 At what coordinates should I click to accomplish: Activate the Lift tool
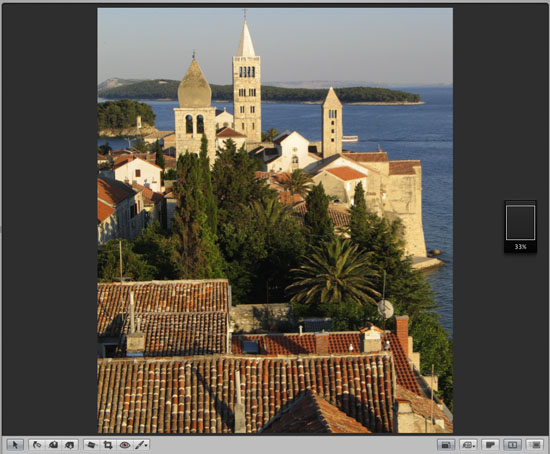(53, 445)
